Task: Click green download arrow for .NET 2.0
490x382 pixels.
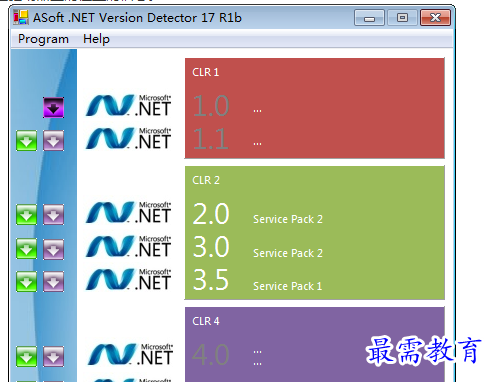Action: pyautogui.click(x=27, y=215)
